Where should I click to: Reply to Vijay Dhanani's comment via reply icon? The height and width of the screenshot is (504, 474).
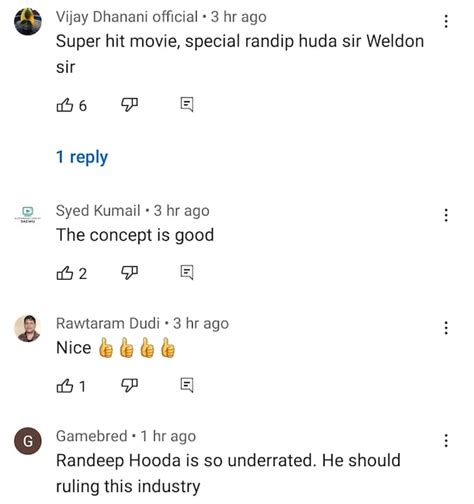point(187,105)
